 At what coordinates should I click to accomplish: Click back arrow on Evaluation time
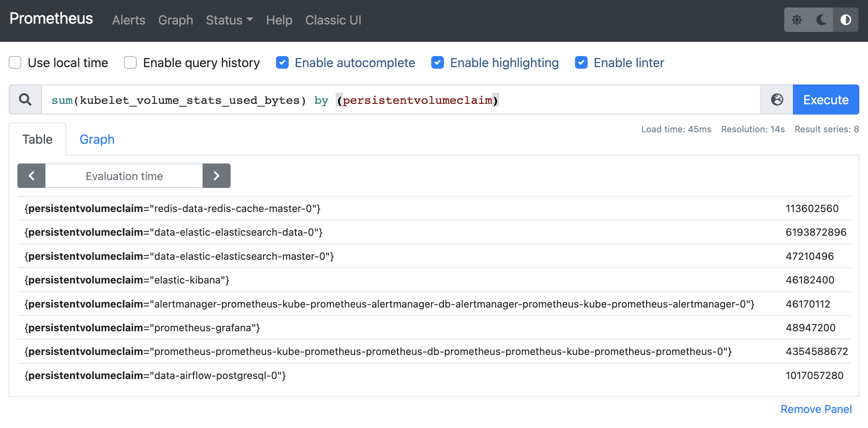pos(31,176)
